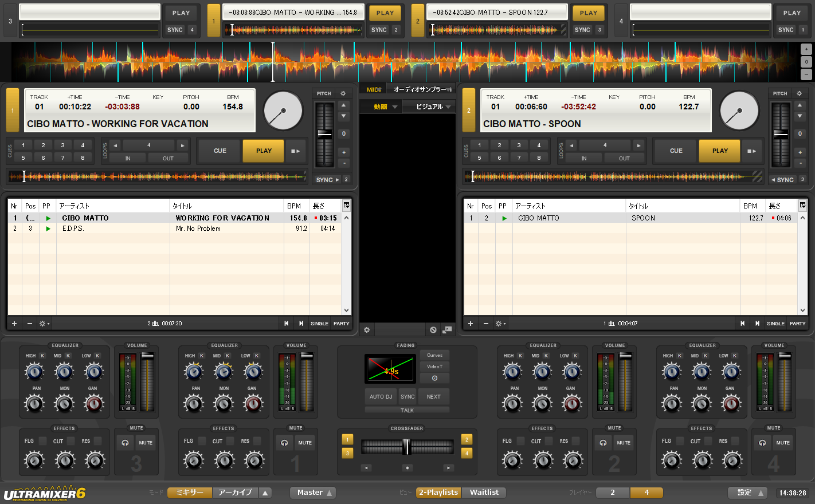Click headphone monitor icon for channel 2
Screen dimensions: 815x504
click(603, 443)
